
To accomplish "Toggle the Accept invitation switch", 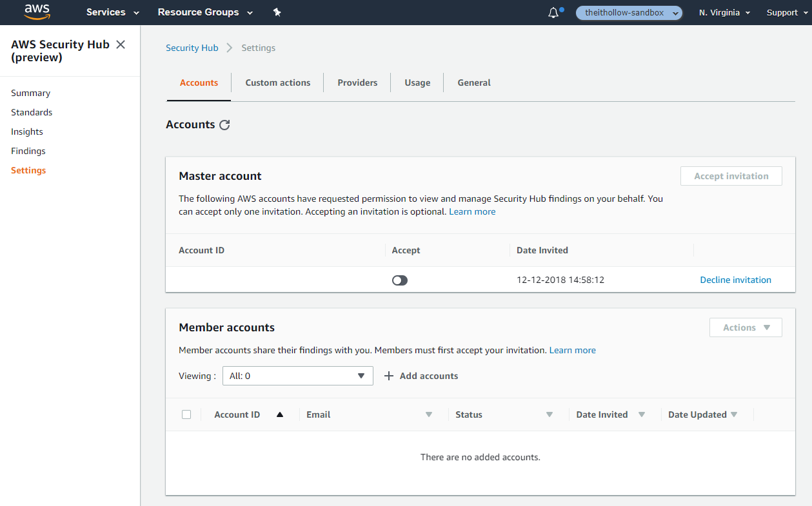I will point(400,280).
